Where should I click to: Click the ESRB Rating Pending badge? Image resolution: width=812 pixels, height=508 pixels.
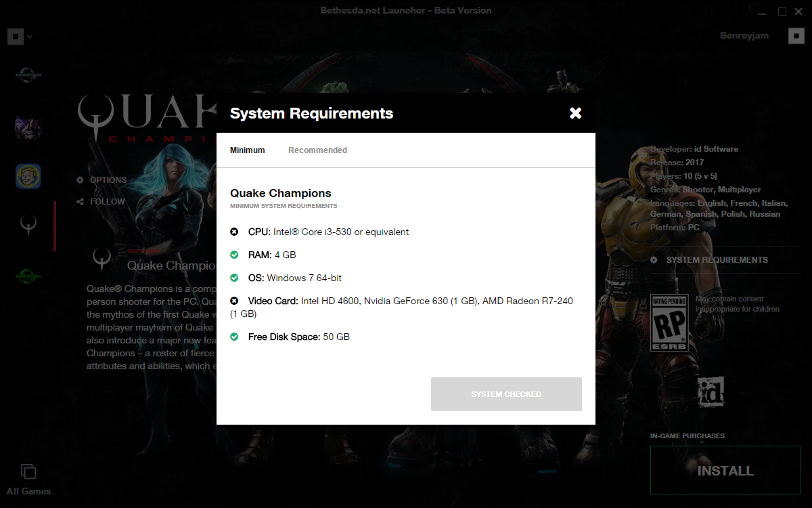click(x=669, y=323)
